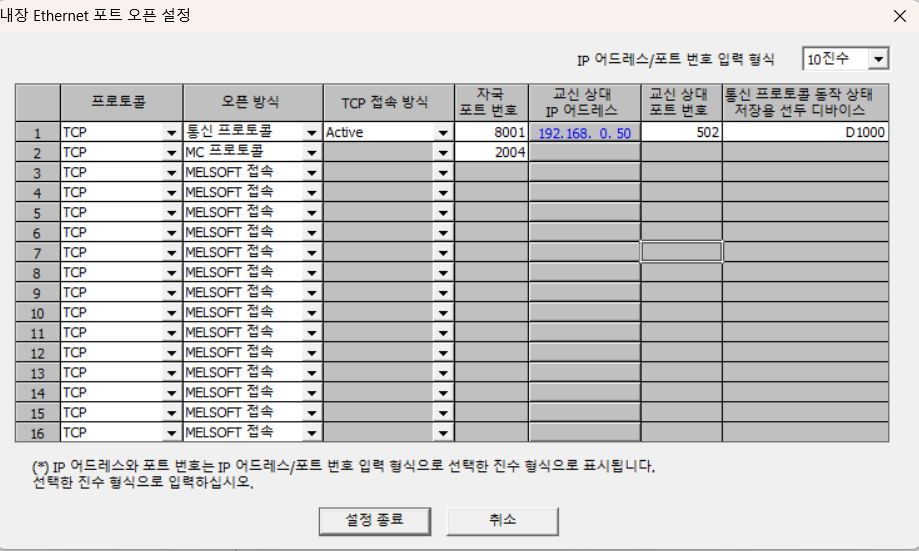This screenshot has height=551, width=919.
Task: Open the protocol dropdown in row 8
Action: [x=171, y=273]
